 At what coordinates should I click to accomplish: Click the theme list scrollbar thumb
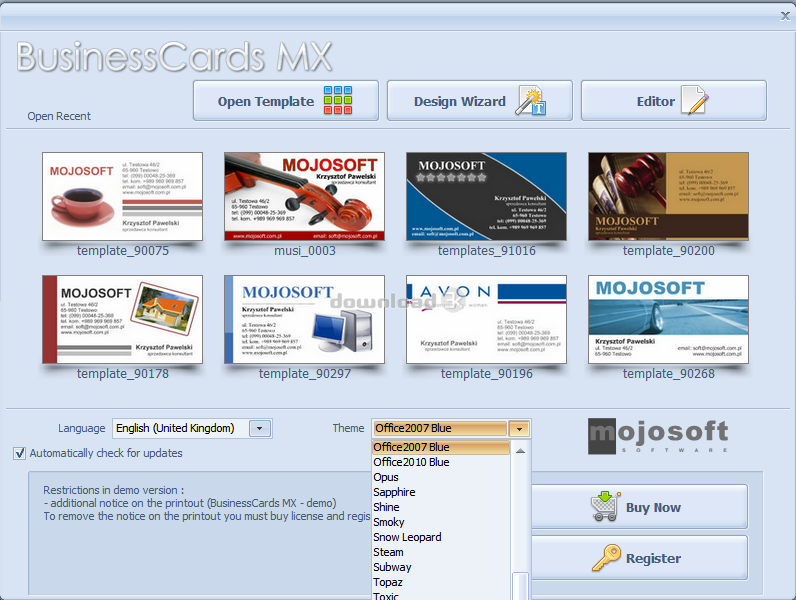coord(520,586)
